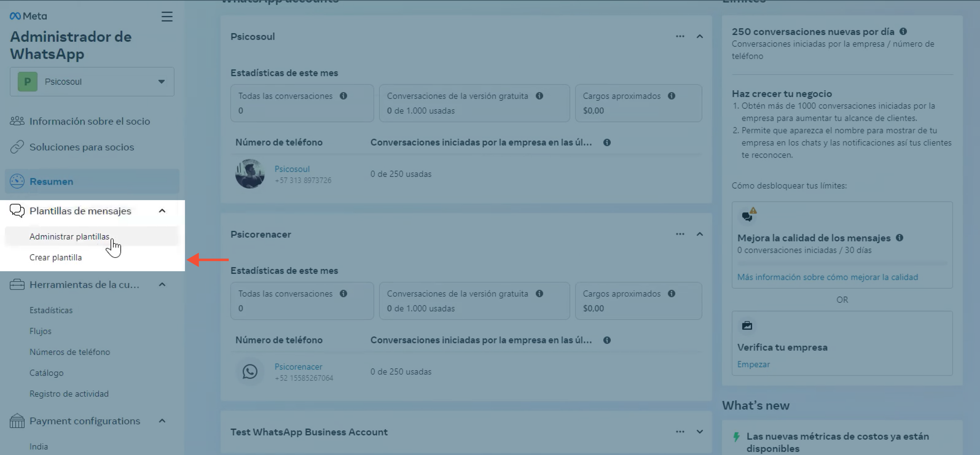Info icon for Psicorenacer Cargos aproximados
The height and width of the screenshot is (455, 980).
pos(671,293)
